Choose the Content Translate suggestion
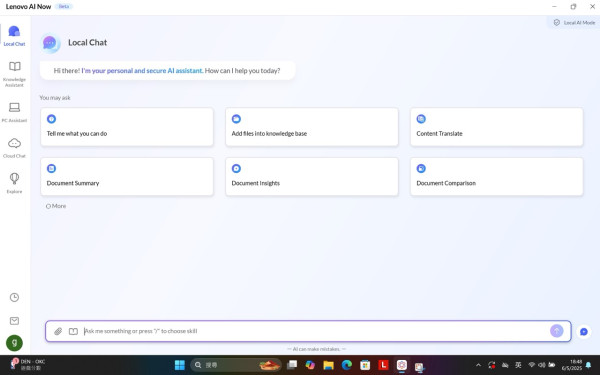600x375 pixels. (496, 127)
